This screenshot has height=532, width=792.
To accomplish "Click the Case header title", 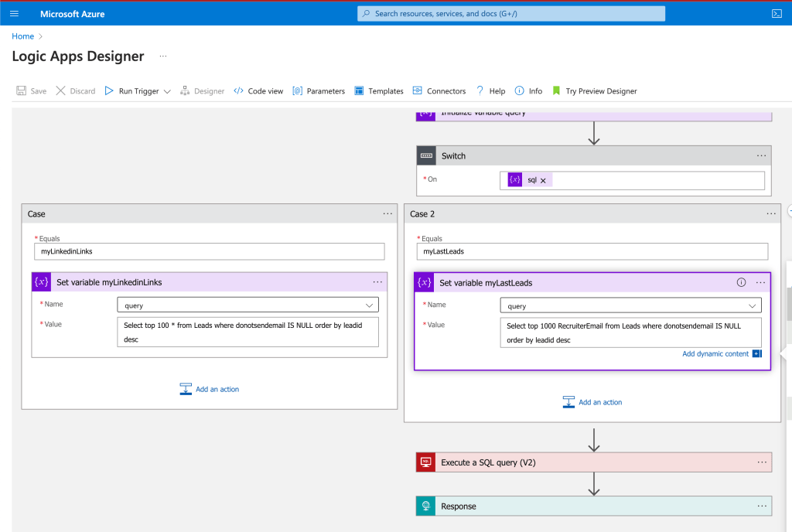I will pos(36,214).
